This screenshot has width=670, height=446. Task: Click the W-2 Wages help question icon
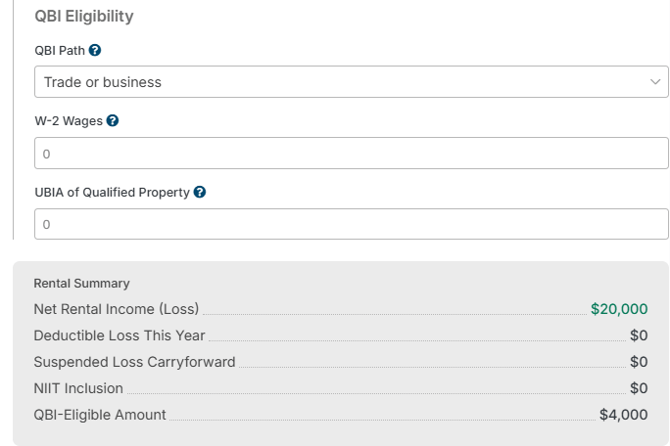coord(112,121)
